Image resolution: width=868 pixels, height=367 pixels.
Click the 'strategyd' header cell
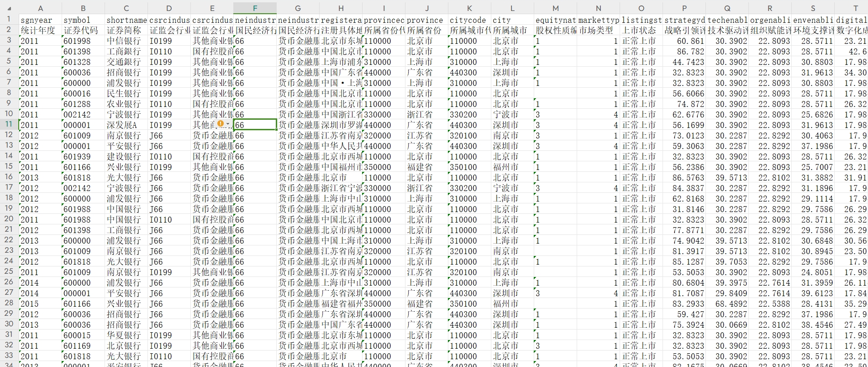tap(684, 20)
